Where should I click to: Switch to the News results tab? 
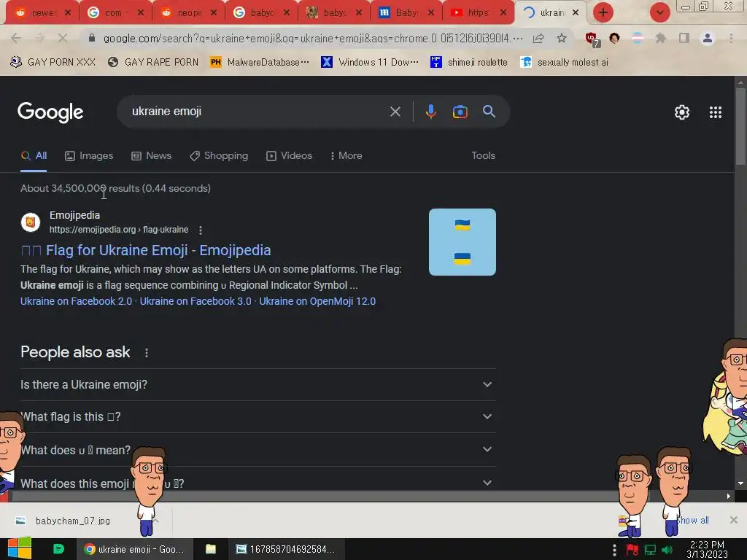(x=152, y=156)
